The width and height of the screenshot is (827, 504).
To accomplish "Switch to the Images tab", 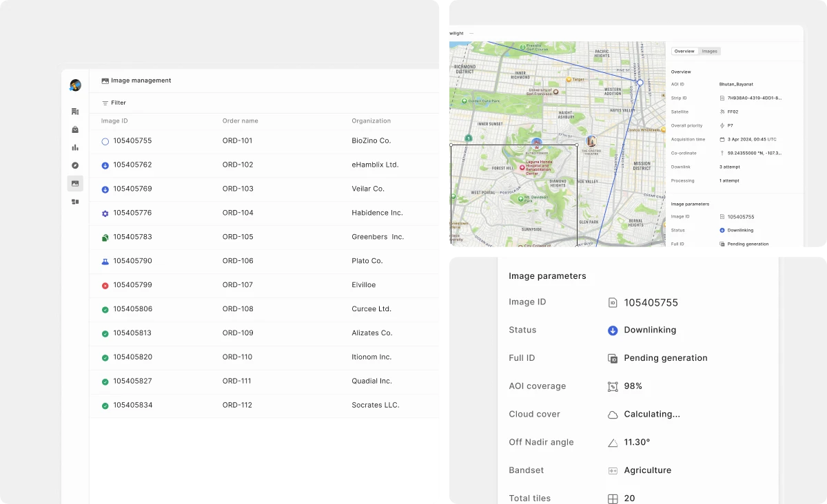I will (709, 51).
